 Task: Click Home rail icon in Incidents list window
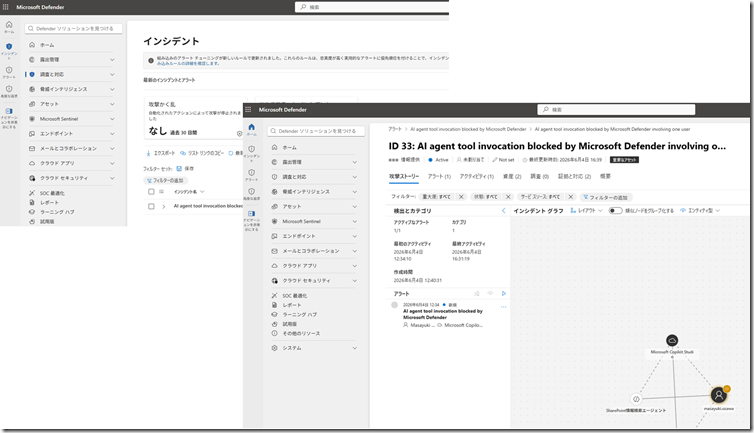pos(9,26)
